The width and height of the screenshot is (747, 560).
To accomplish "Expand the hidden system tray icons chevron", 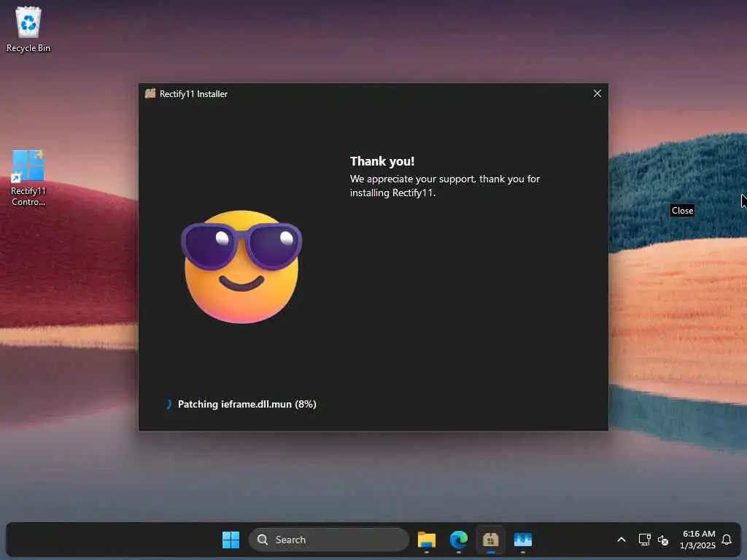I will coord(622,540).
